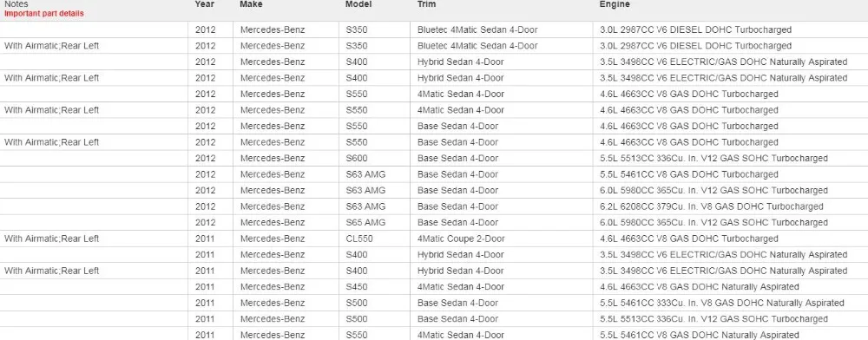Screen dimensions: 868x340
Task: Click the Notes column header
Action: (16, 3)
